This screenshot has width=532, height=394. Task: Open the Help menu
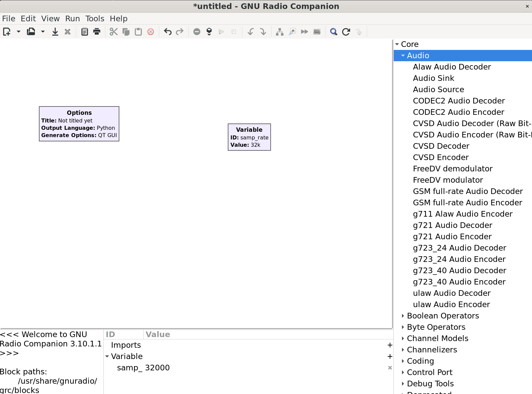coord(119,19)
